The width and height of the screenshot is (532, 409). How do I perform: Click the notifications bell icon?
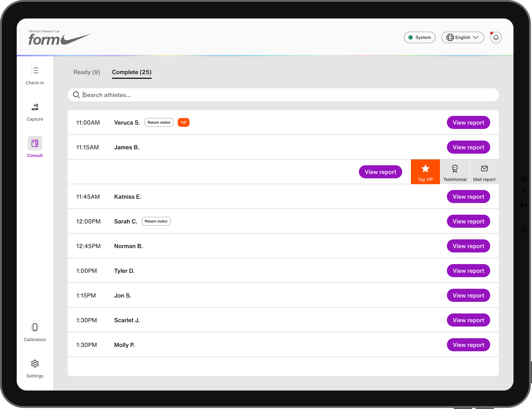coord(496,37)
